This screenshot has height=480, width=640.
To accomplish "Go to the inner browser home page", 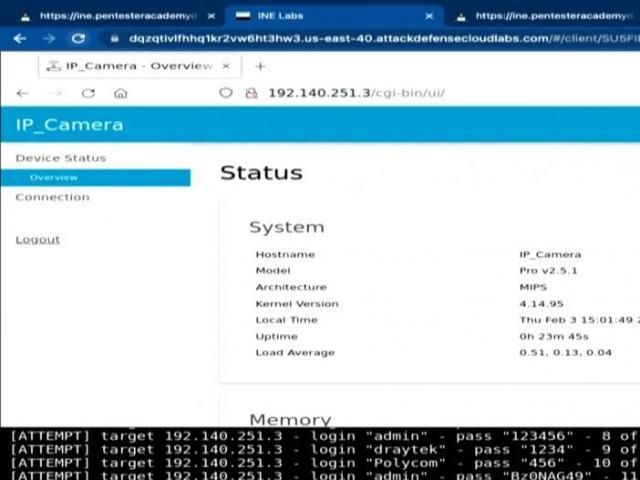I will coord(120,93).
